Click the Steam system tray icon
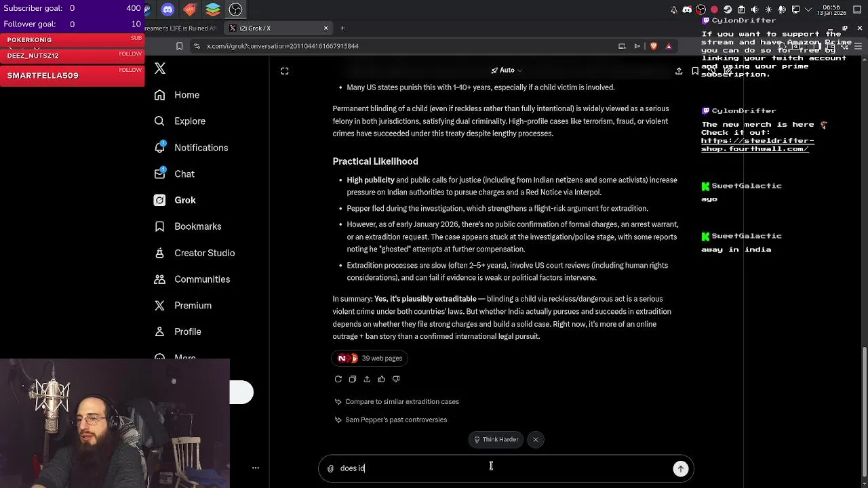868x488 pixels. pyautogui.click(x=728, y=9)
